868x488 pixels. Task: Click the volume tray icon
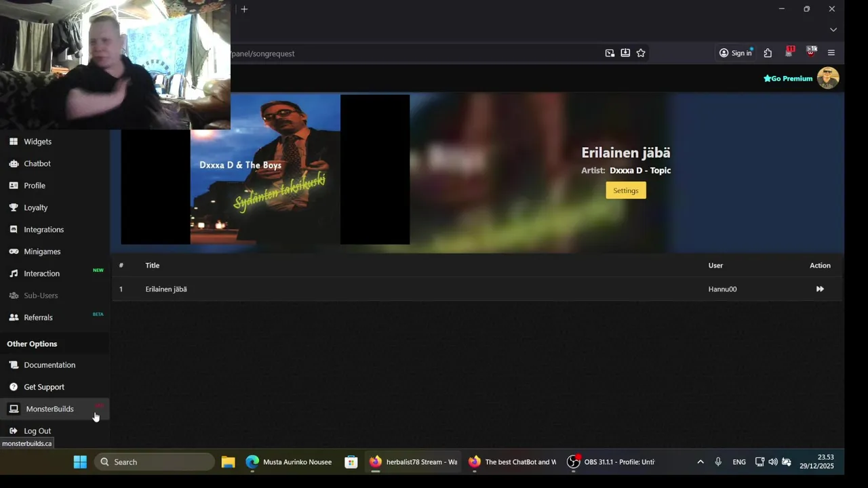pos(773,462)
